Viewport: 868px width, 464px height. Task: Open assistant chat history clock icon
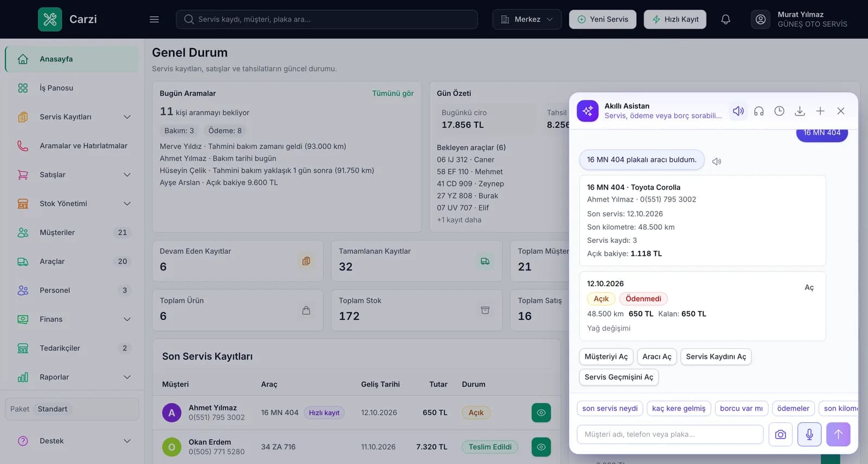(779, 111)
